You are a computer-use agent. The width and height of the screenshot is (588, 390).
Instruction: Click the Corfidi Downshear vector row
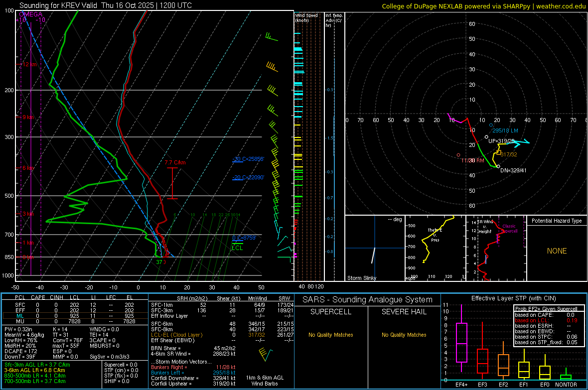[193, 378]
